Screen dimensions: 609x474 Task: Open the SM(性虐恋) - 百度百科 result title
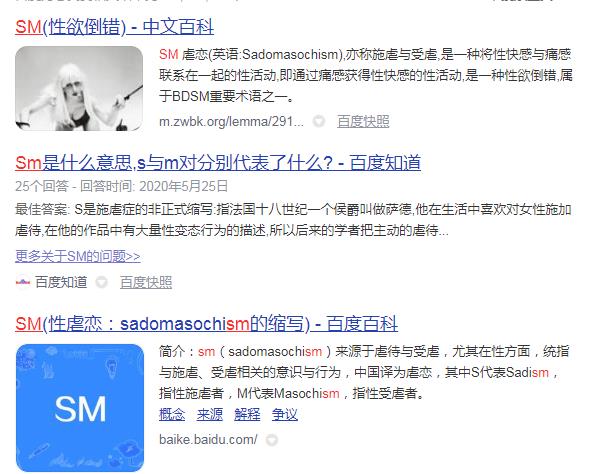point(207,324)
